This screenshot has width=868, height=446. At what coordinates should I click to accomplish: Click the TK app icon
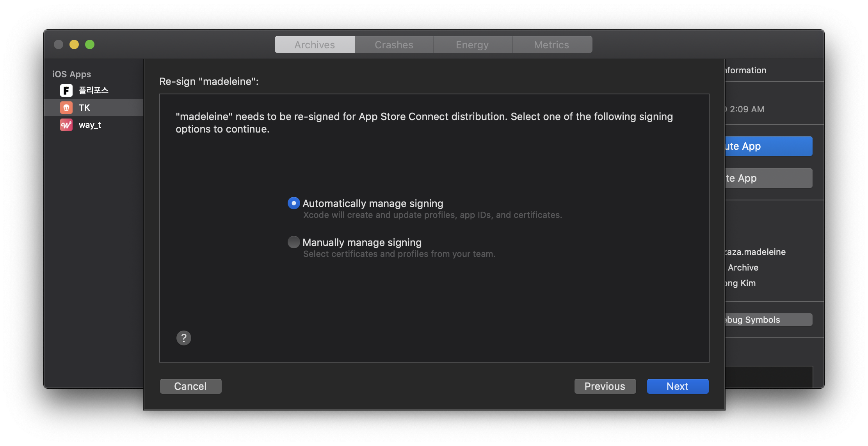click(x=66, y=108)
